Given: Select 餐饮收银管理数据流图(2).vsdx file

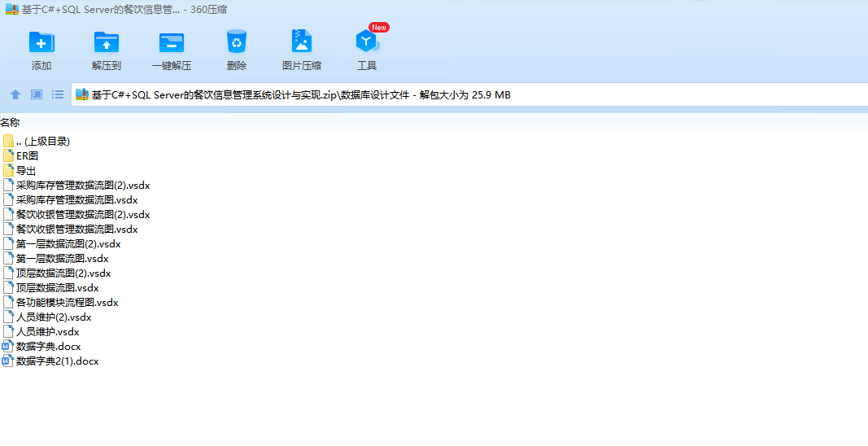Looking at the screenshot, I should [76, 214].
